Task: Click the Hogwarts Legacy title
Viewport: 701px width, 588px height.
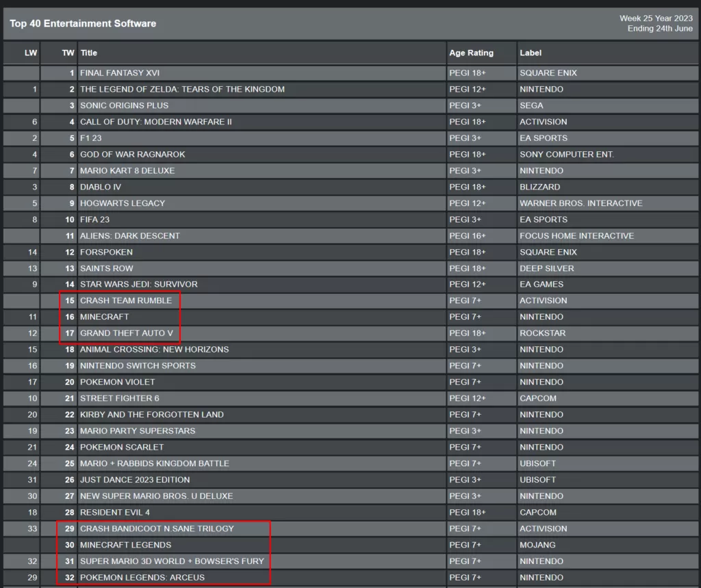Action: 123,203
